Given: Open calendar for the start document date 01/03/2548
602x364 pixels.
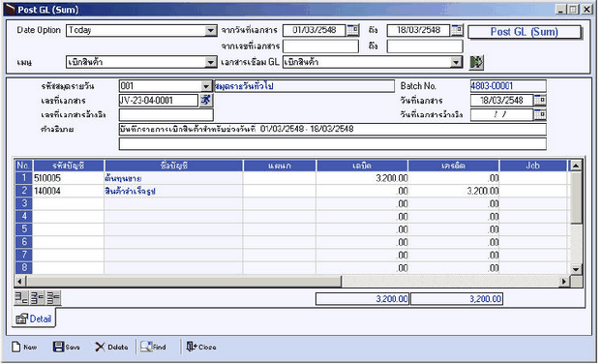Looking at the screenshot, I should point(353,30).
